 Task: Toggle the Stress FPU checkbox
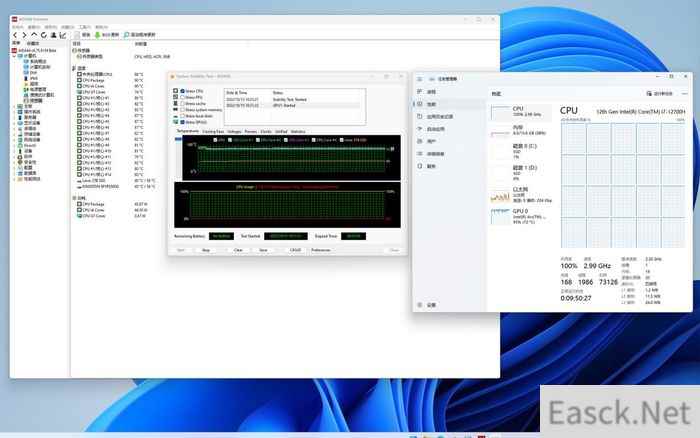[183, 97]
